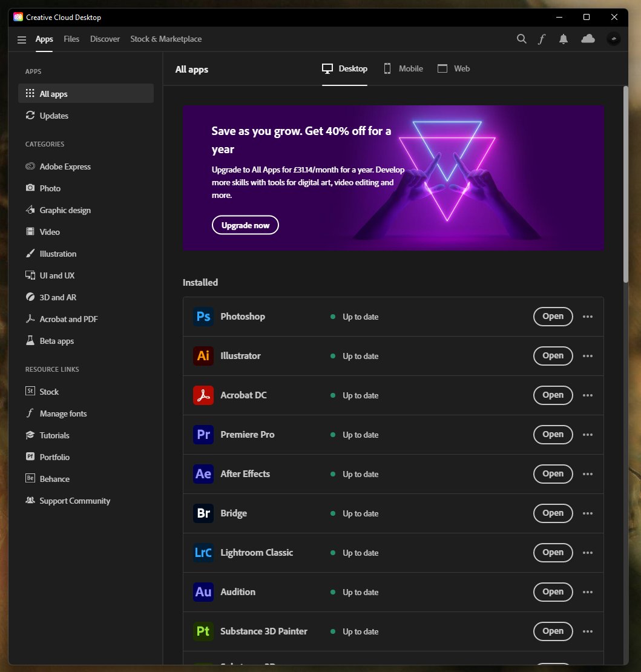Open more options for Acrobat DC
Viewport: 641px width, 672px height.
tap(588, 395)
